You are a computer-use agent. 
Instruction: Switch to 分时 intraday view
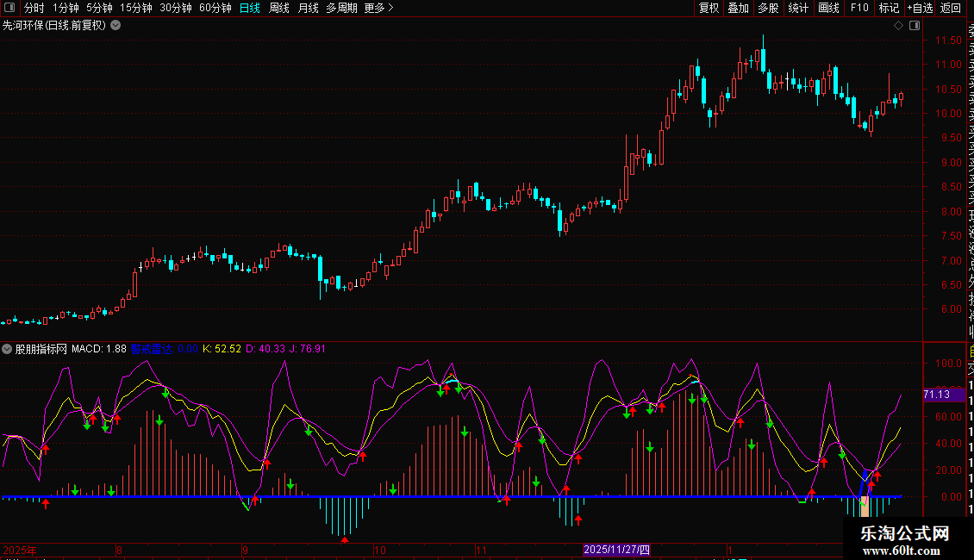pyautogui.click(x=34, y=8)
